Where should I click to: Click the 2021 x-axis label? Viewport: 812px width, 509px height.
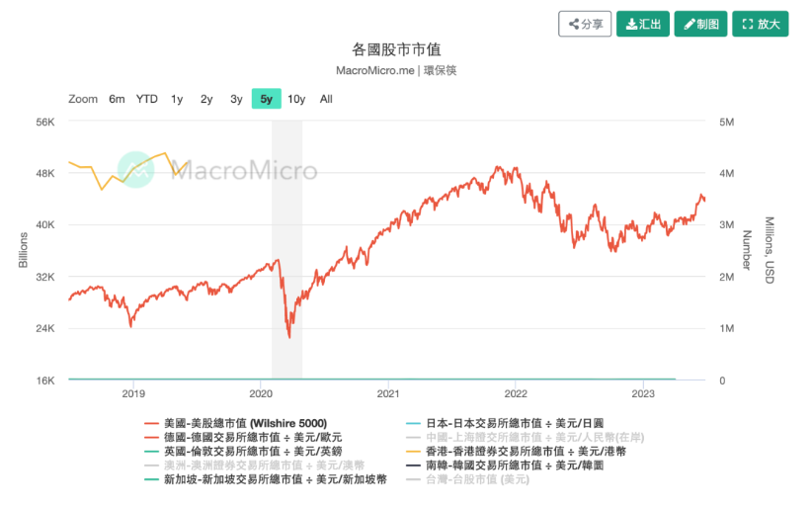[x=388, y=393]
